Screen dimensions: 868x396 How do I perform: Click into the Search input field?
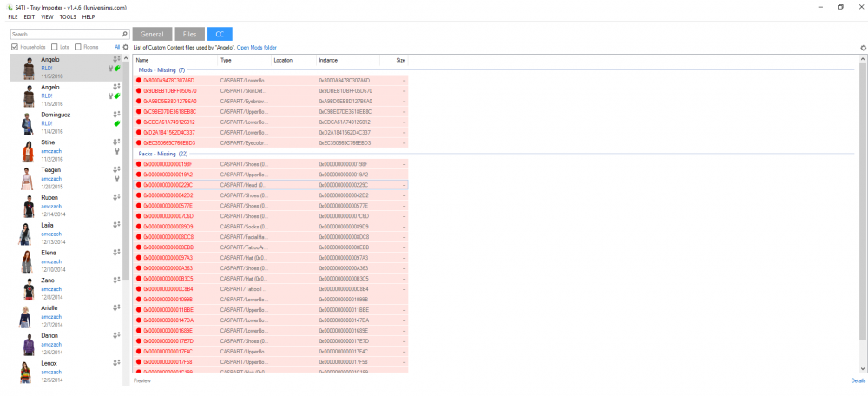click(x=65, y=34)
